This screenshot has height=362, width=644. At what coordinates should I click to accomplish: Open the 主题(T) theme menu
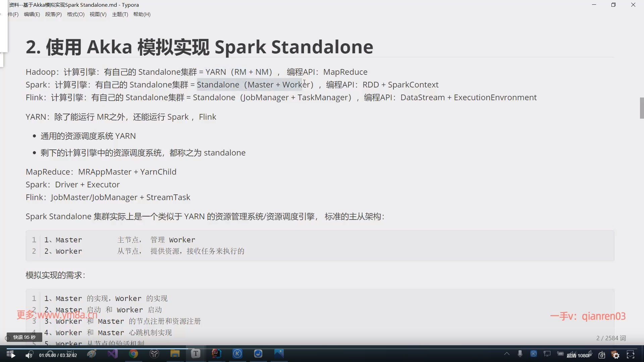(120, 14)
